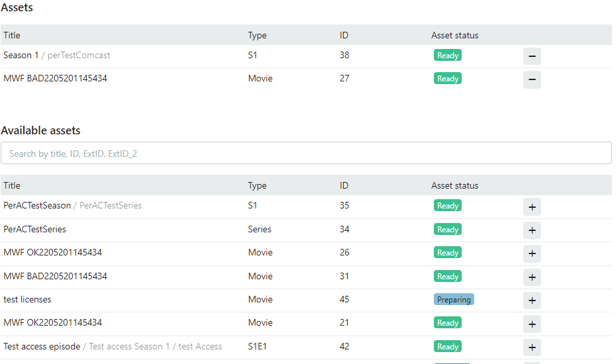Click perTestComcast parent series text
The width and height of the screenshot is (616, 364).
(79, 55)
